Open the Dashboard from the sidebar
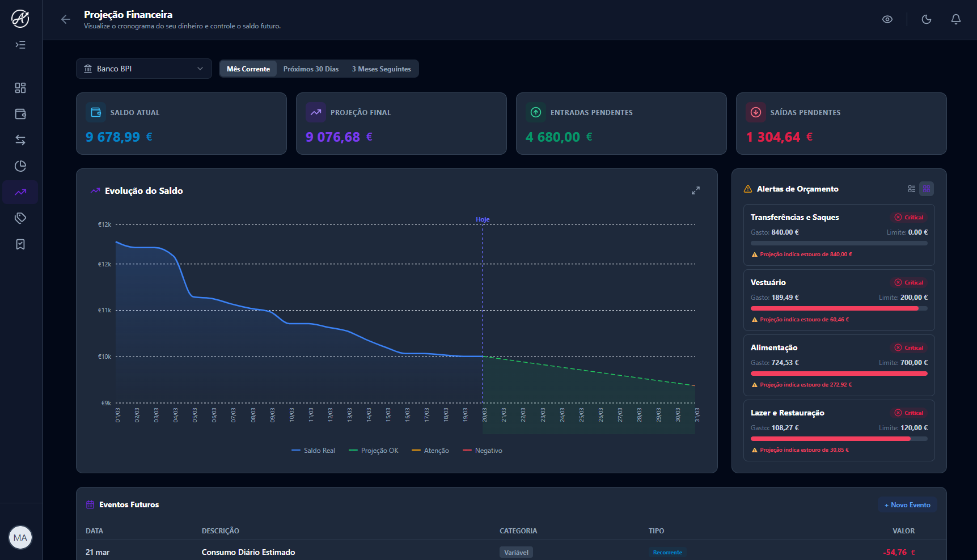Viewport: 977px width, 560px height. [x=20, y=88]
